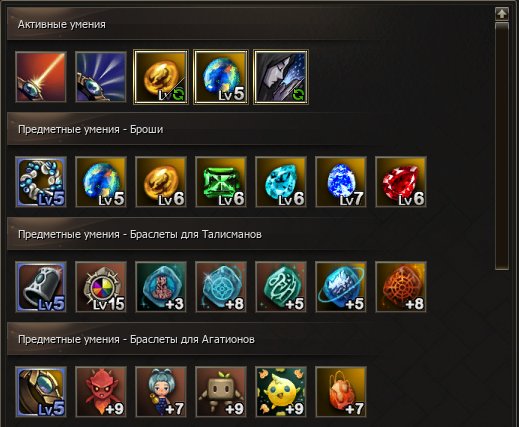
Task: Click the silver talisman bracelet Lv5 icon
Action: (41, 287)
